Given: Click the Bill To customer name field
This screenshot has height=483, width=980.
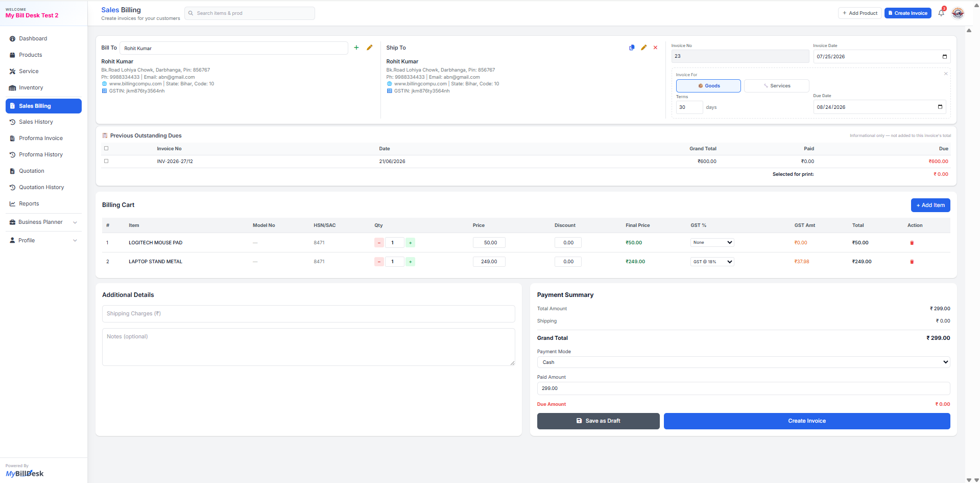Looking at the screenshot, I should point(234,48).
